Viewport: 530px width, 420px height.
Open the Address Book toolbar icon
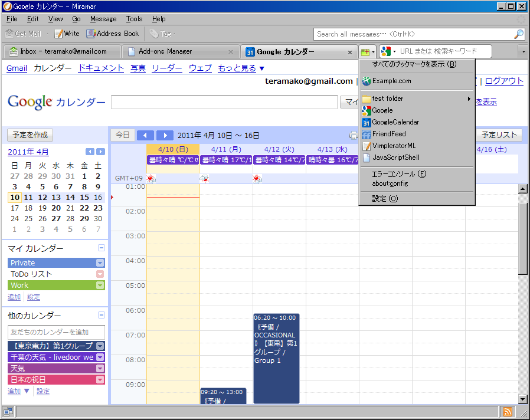(x=90, y=34)
